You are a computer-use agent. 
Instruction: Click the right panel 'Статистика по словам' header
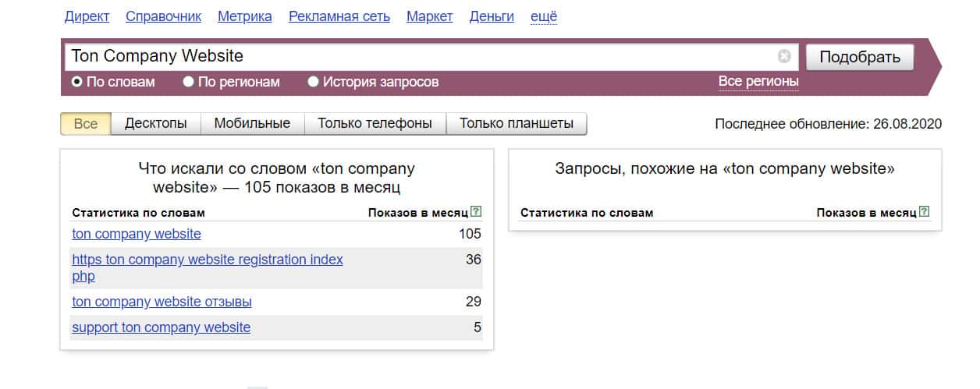(587, 213)
